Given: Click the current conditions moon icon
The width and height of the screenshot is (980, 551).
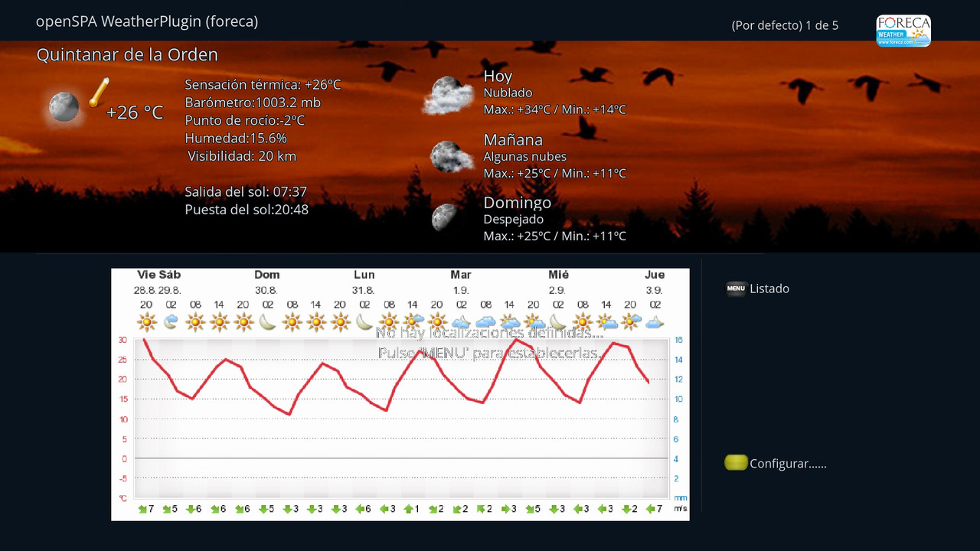Looking at the screenshot, I should click(64, 107).
